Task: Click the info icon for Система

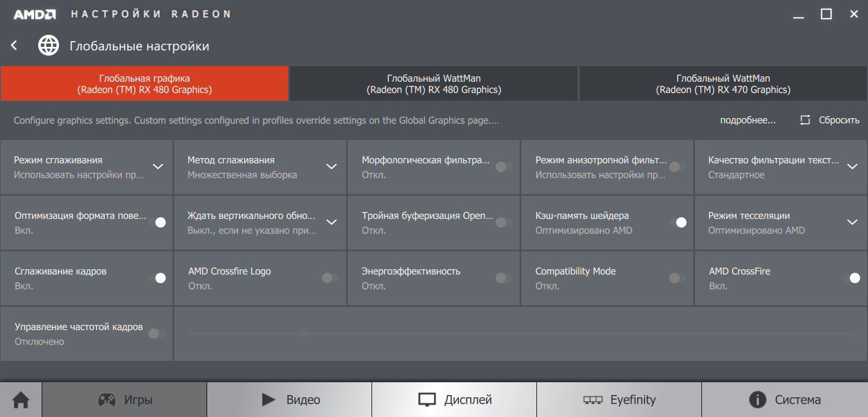Action: pos(757,400)
